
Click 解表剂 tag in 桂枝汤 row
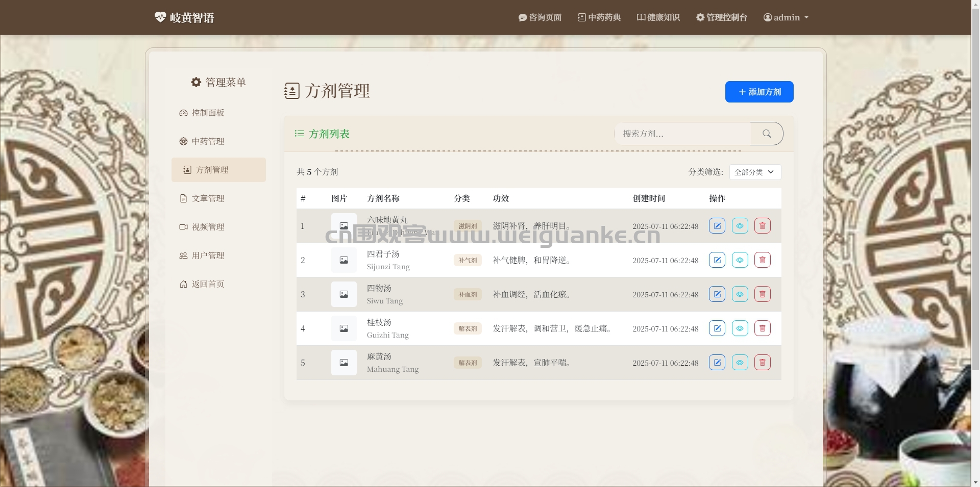[x=468, y=328]
